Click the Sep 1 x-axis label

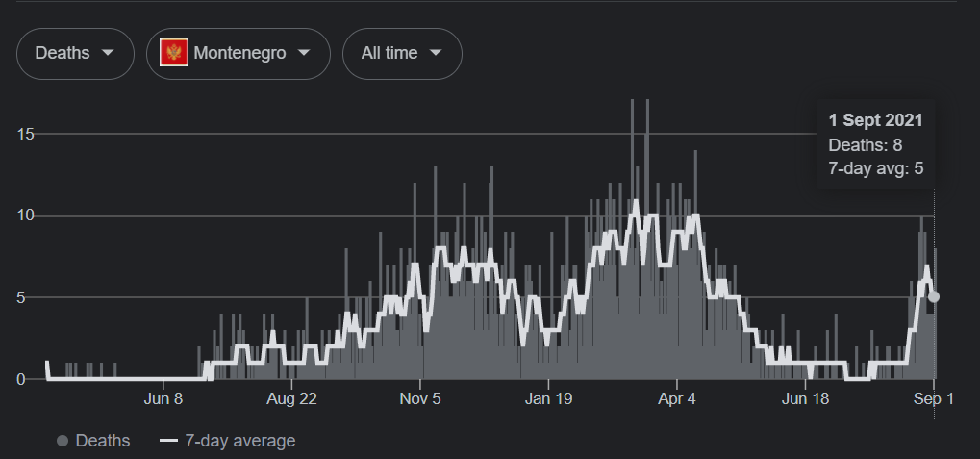(x=933, y=398)
